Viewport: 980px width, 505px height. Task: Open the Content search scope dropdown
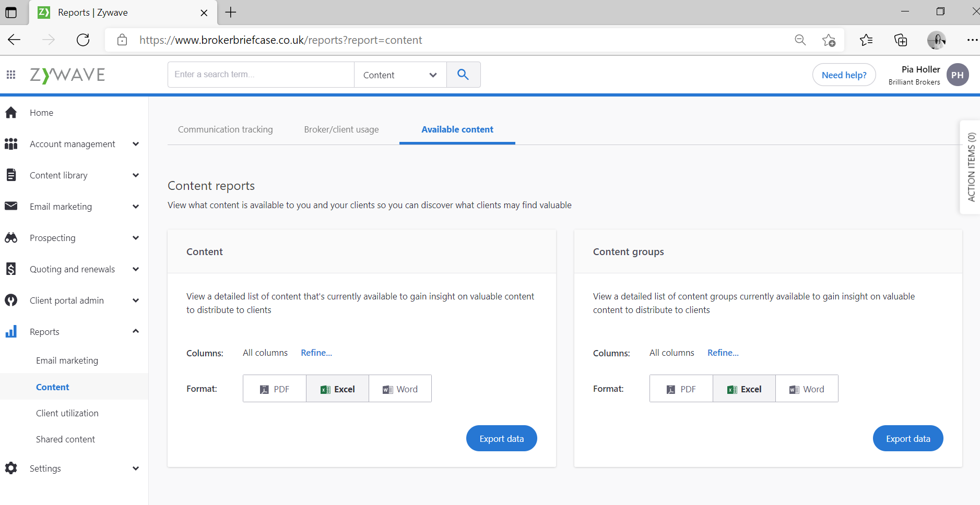(x=400, y=75)
